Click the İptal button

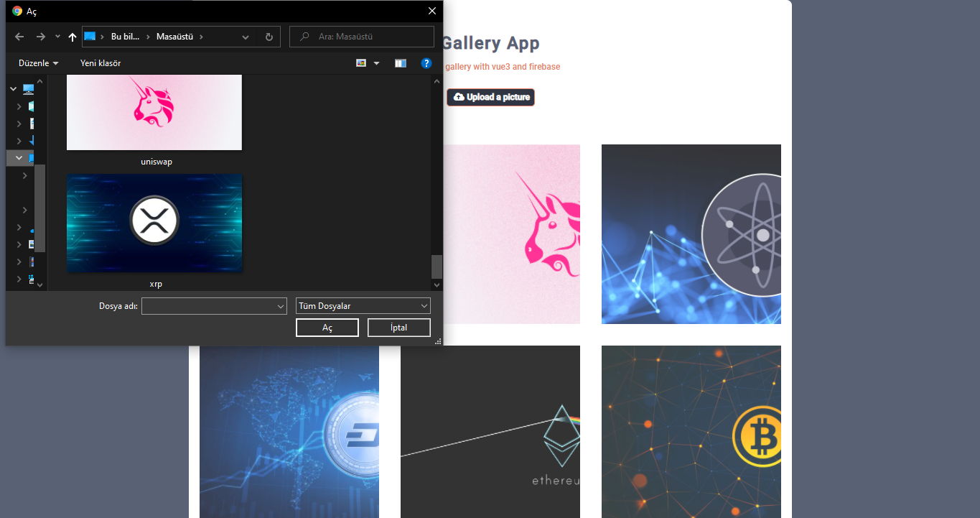[399, 328]
